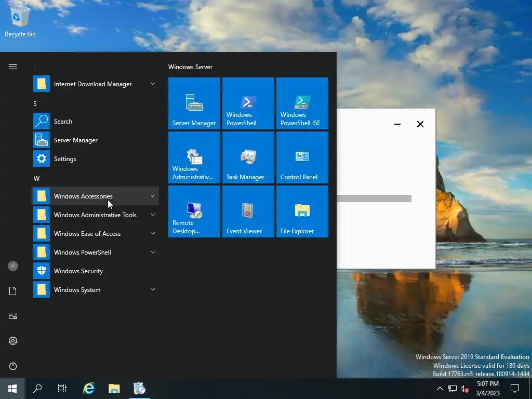
Task: Expand the Internet Download Manager folder
Action: point(96,84)
